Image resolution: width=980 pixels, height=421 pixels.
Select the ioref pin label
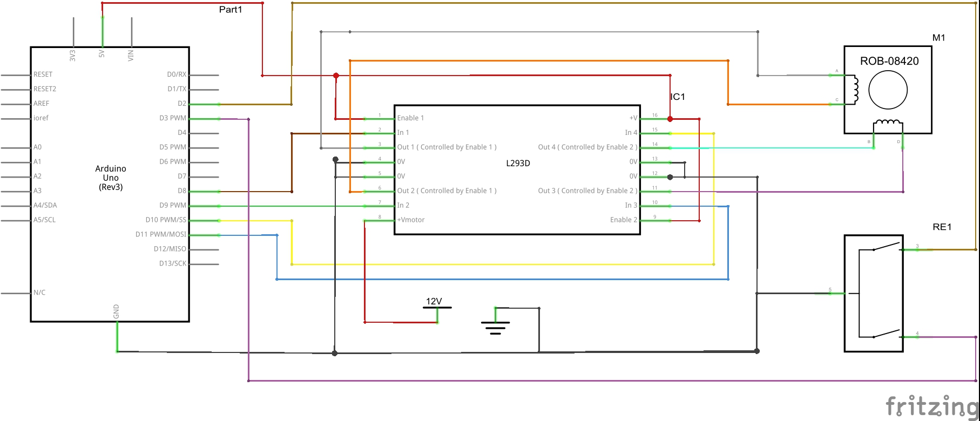tap(41, 118)
